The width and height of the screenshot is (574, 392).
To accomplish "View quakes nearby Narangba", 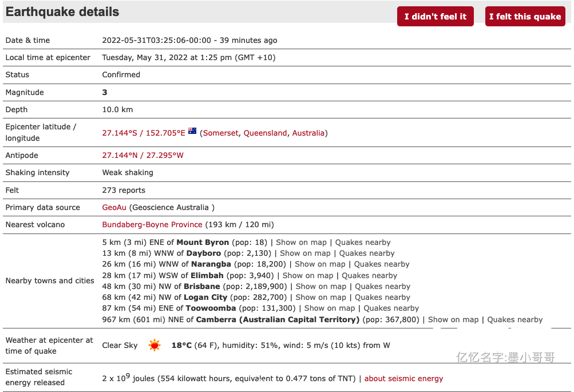I will [x=382, y=264].
